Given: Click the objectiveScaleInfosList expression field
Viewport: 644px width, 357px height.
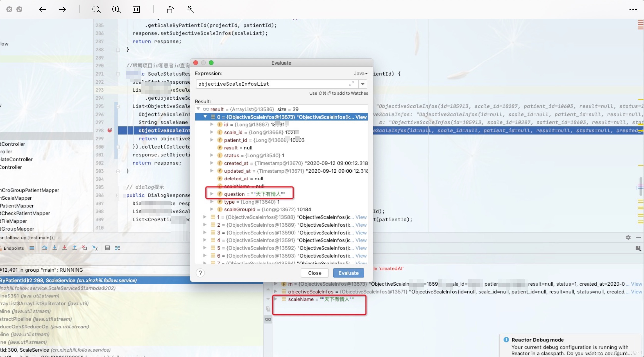Looking at the screenshot, I should (277, 84).
